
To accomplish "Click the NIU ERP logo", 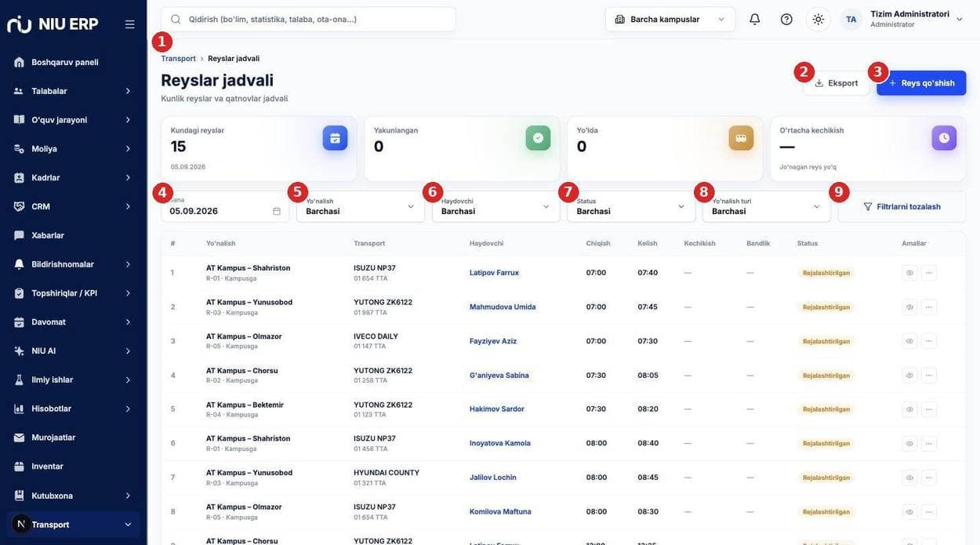I will pos(53,24).
